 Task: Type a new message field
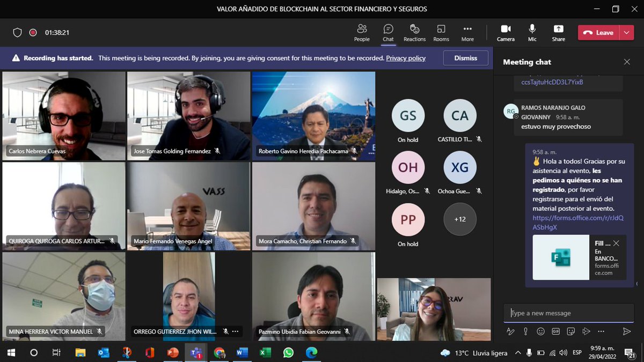568,313
